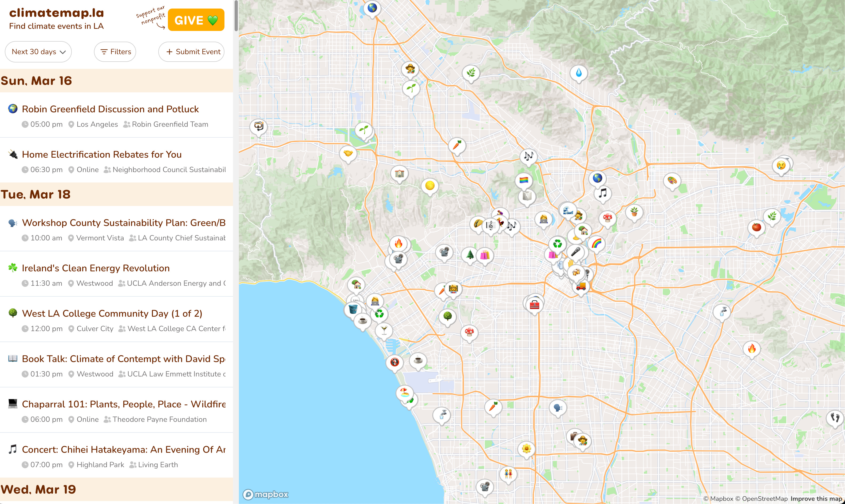Image resolution: width=845 pixels, height=504 pixels.
Task: Open the handshake map marker
Action: [348, 153]
